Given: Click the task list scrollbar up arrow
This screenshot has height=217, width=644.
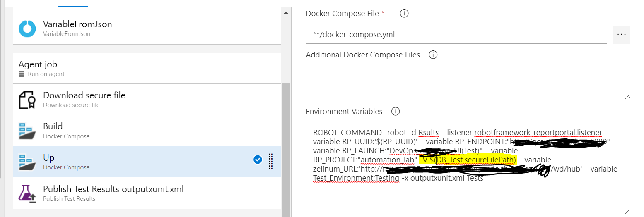Looking at the screenshot, I should tap(286, 13).
